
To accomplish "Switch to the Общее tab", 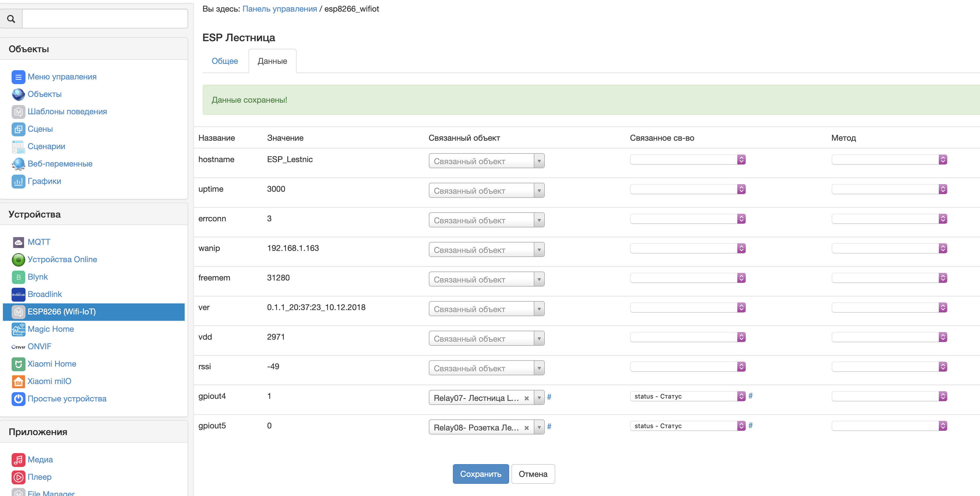I will tap(224, 61).
